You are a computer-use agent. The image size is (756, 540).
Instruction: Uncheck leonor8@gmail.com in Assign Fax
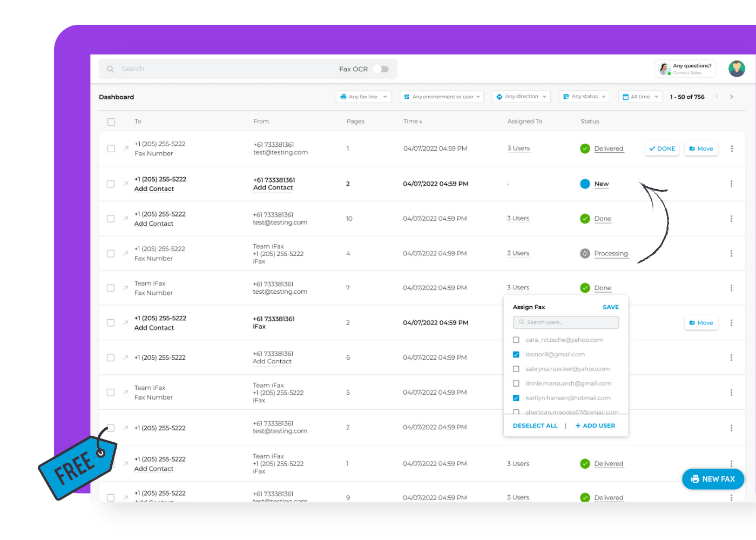pos(516,355)
